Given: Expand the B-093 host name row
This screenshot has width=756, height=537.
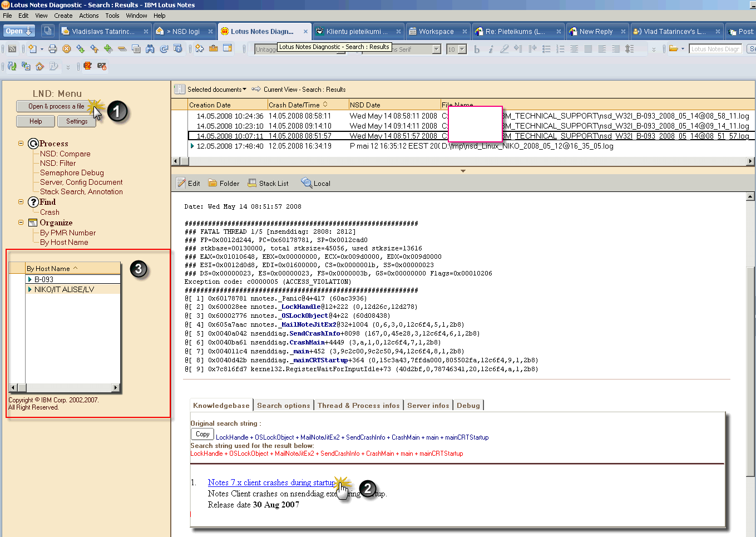Looking at the screenshot, I should pos(29,279).
